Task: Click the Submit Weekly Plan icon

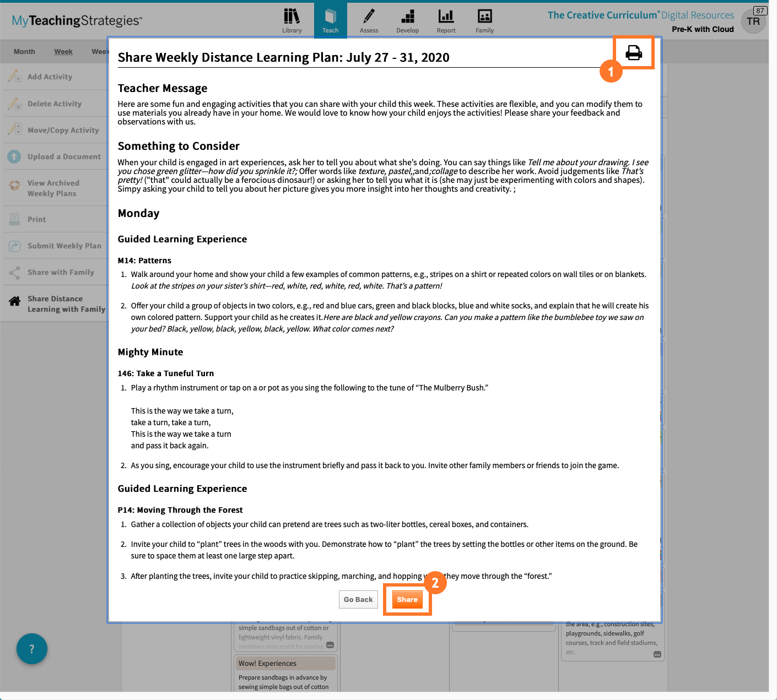Action: coord(15,246)
